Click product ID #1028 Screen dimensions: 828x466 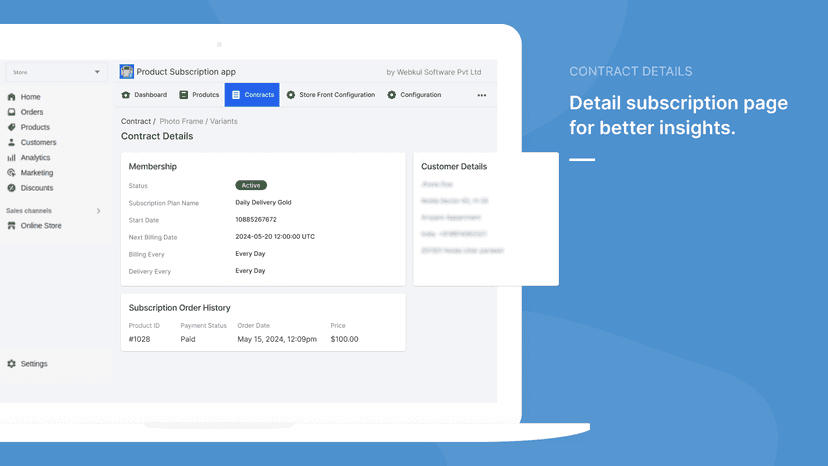pos(139,339)
